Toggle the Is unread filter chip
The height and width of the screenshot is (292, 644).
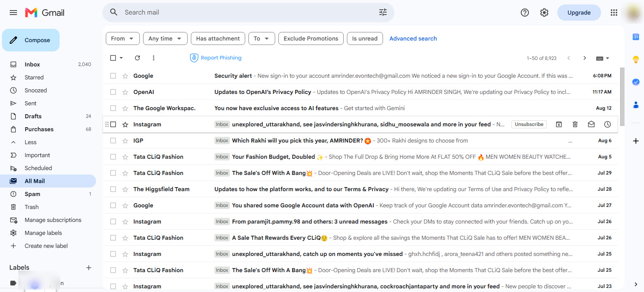(365, 38)
